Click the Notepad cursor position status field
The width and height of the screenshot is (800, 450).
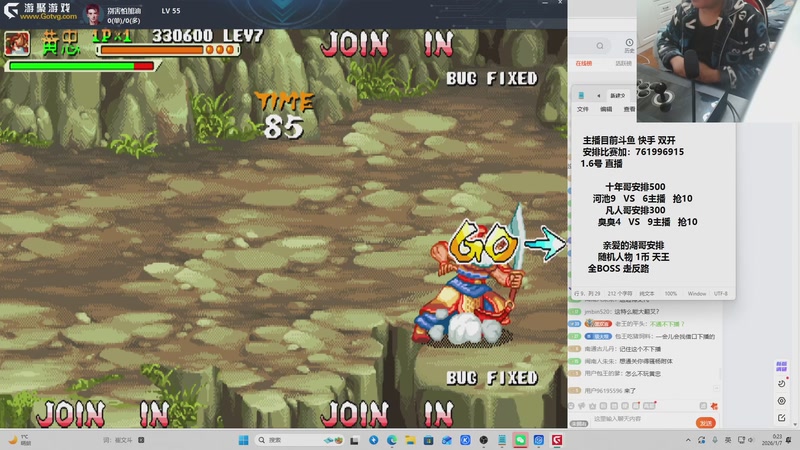587,294
